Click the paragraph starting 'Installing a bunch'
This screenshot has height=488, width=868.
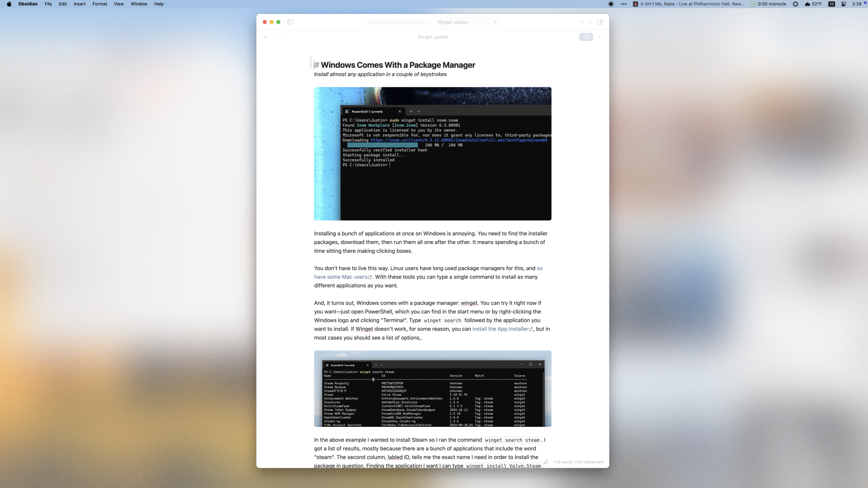point(431,242)
